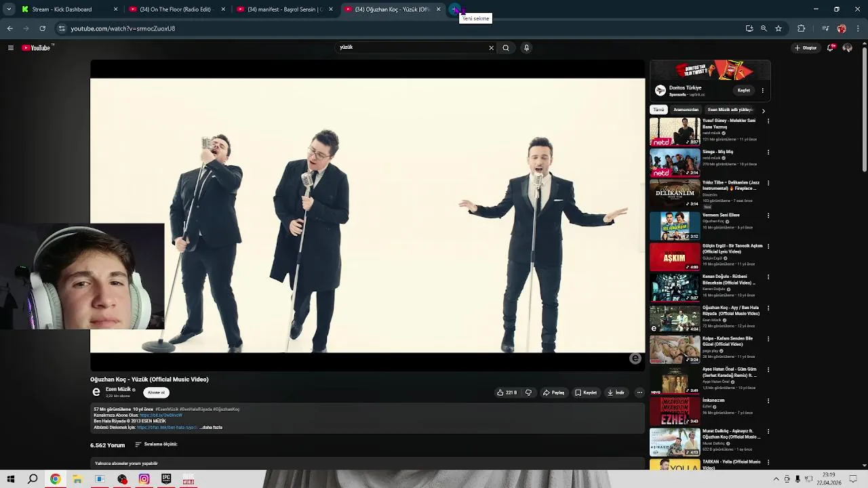This screenshot has height=488, width=868.
Task: Switch to On The Floor (Radio Edit) tab
Action: (177, 9)
